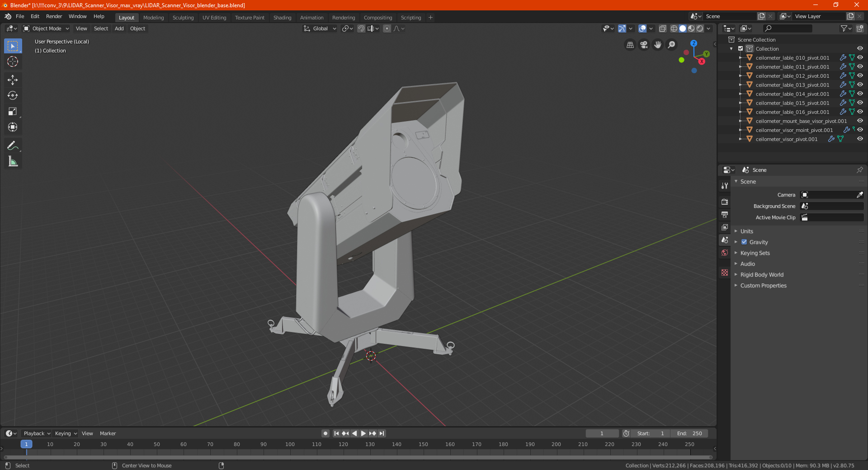The height and width of the screenshot is (470, 868).
Task: Choose the Move tool
Action: point(13,80)
